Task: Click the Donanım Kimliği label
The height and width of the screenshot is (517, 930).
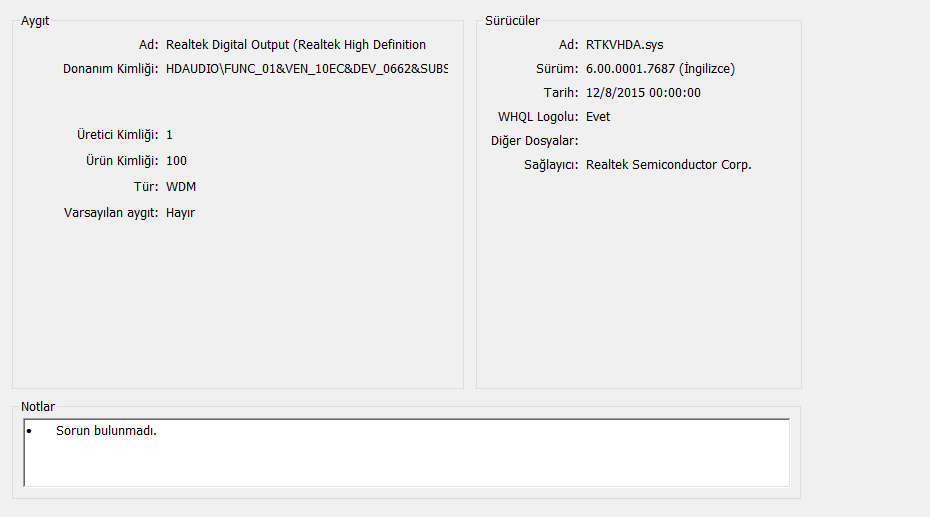Action: point(110,69)
